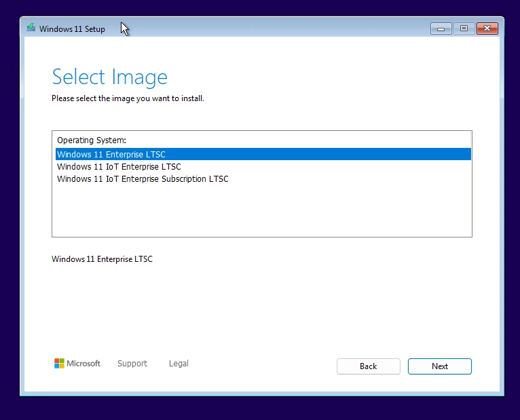Maximize the Windows 11 Setup window

click(x=464, y=28)
